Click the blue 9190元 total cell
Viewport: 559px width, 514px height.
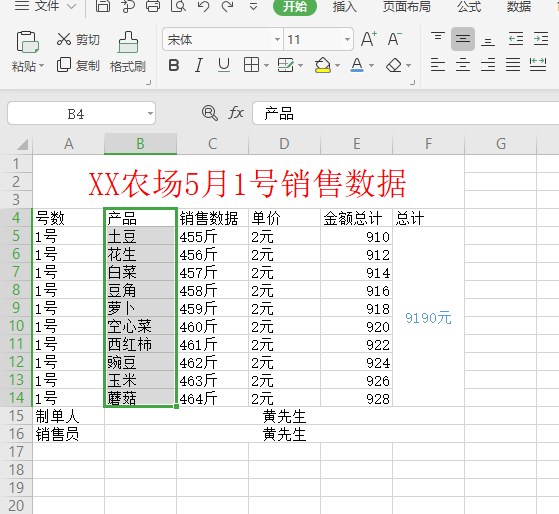point(428,317)
